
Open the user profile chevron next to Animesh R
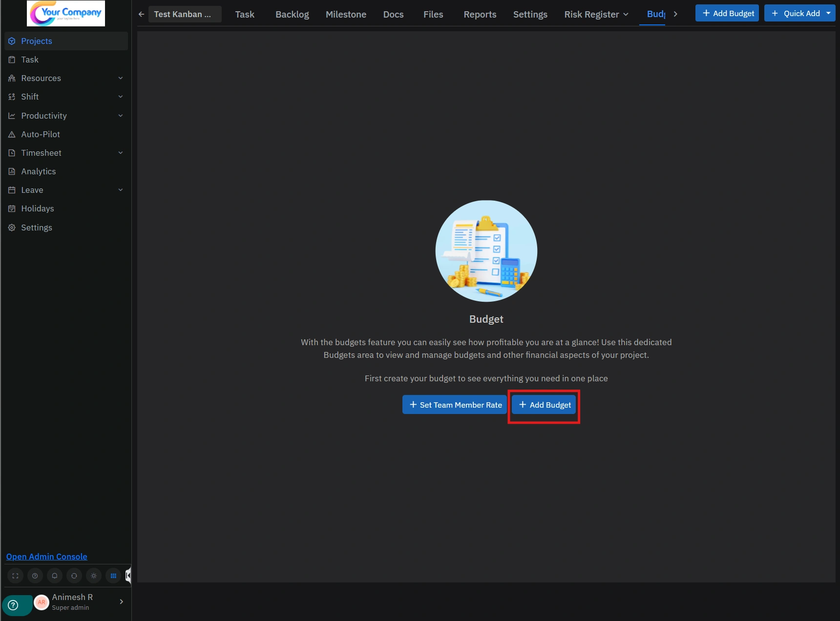[122, 602]
